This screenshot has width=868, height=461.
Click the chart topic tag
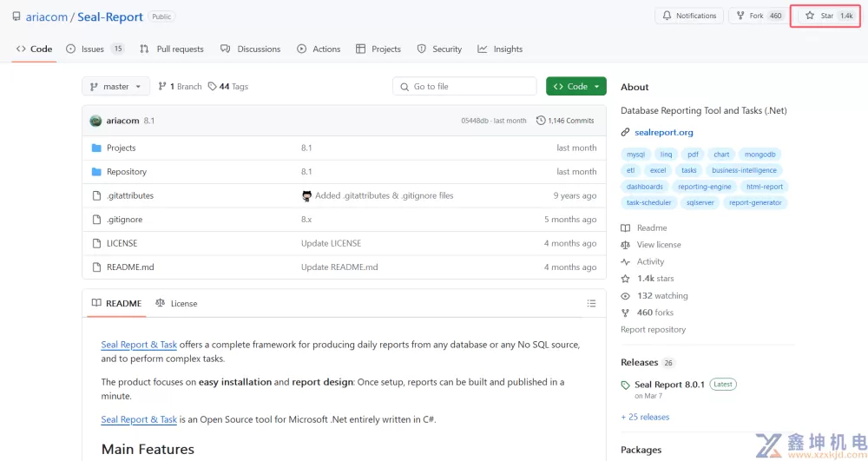click(721, 155)
